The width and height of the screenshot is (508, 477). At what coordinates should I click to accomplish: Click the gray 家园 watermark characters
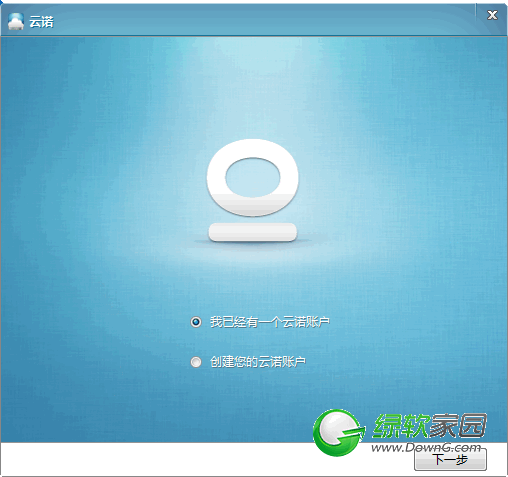point(457,426)
